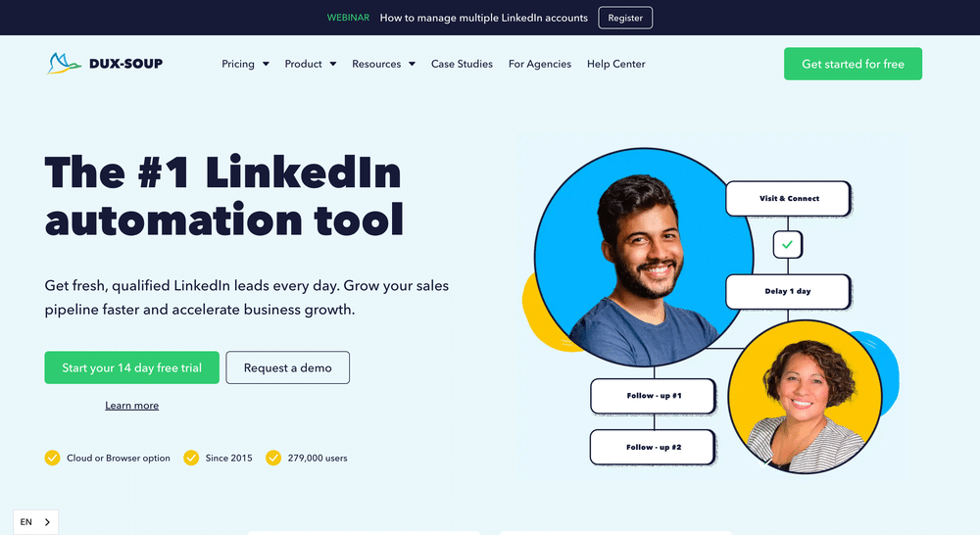
Task: Go to the Help Center
Action: (x=616, y=64)
